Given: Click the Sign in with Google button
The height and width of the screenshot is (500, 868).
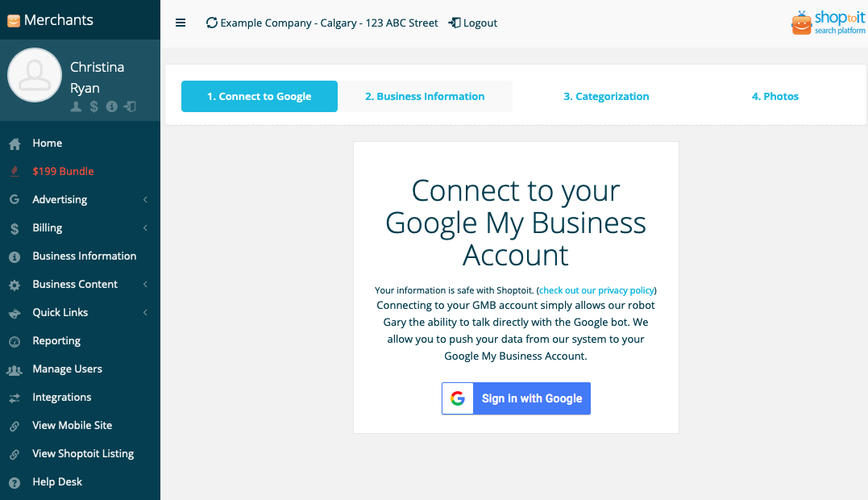Looking at the screenshot, I should (516, 398).
